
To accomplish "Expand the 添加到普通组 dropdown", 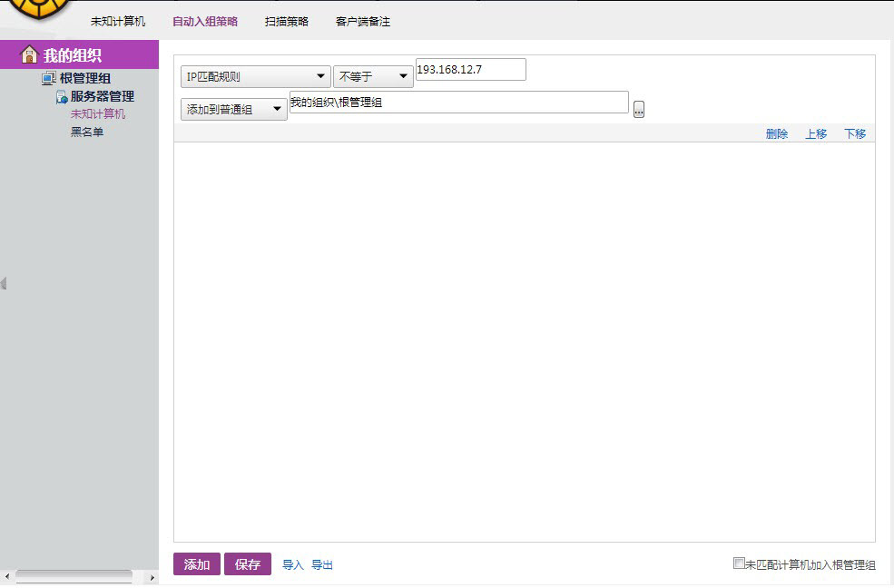I will pos(233,110).
